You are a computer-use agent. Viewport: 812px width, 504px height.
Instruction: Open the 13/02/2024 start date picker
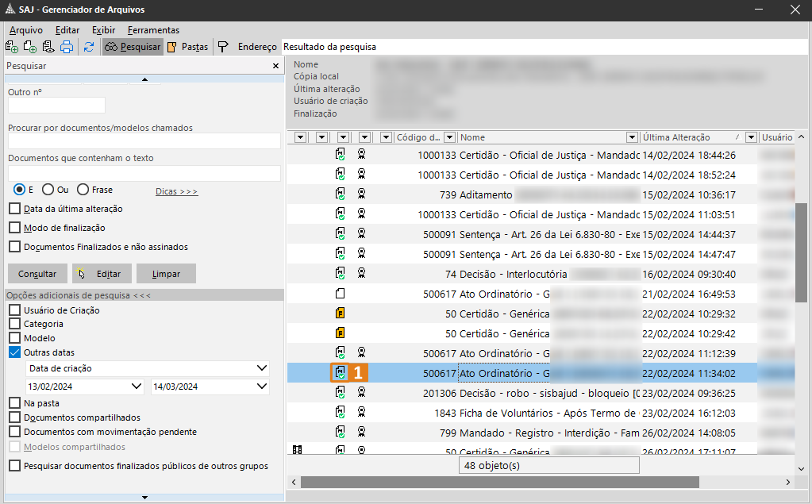[x=137, y=387]
